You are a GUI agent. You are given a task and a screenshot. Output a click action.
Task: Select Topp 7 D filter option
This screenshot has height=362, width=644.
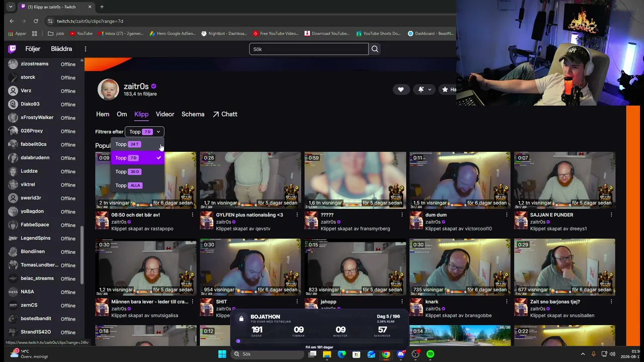137,158
